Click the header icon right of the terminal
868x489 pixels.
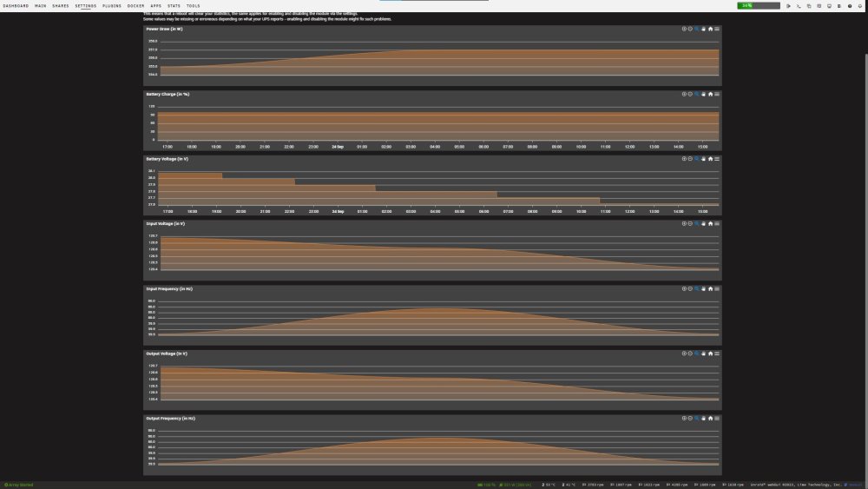click(x=809, y=6)
